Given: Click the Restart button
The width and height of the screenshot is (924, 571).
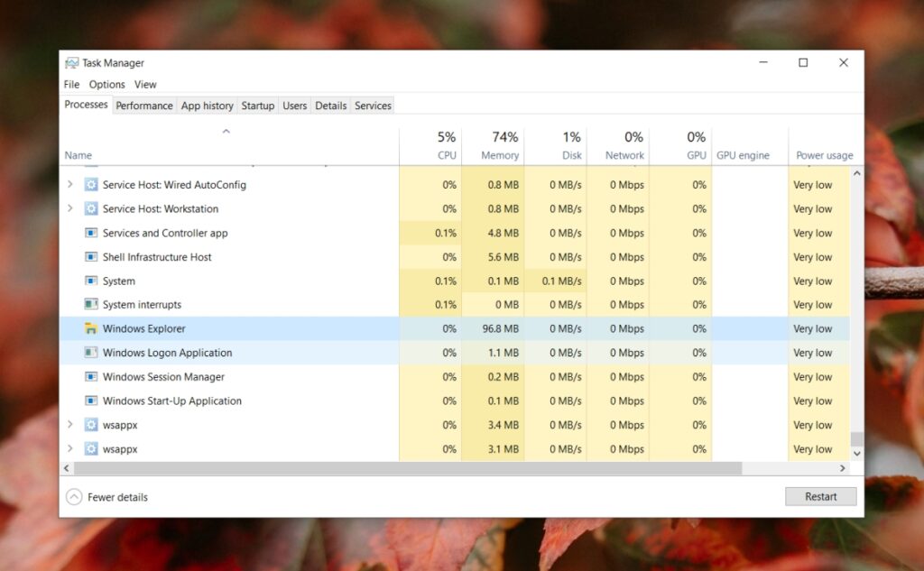Looking at the screenshot, I should [x=820, y=496].
